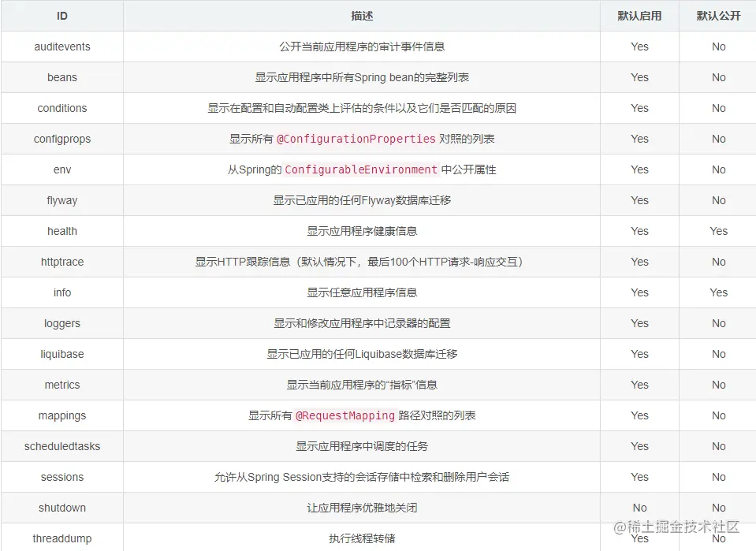Select the configprops ID cell
Viewport: 756px width, 551px height.
(62, 140)
